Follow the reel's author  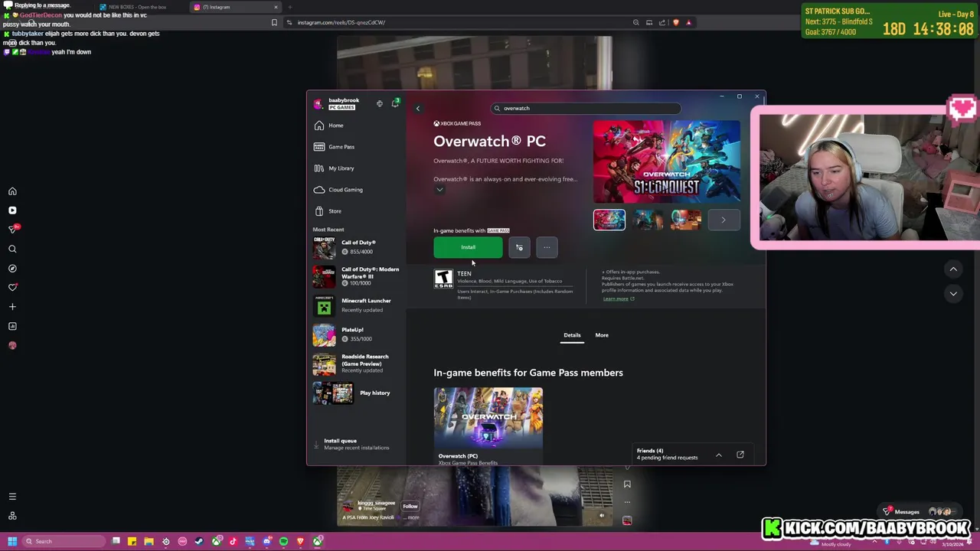coord(410,507)
